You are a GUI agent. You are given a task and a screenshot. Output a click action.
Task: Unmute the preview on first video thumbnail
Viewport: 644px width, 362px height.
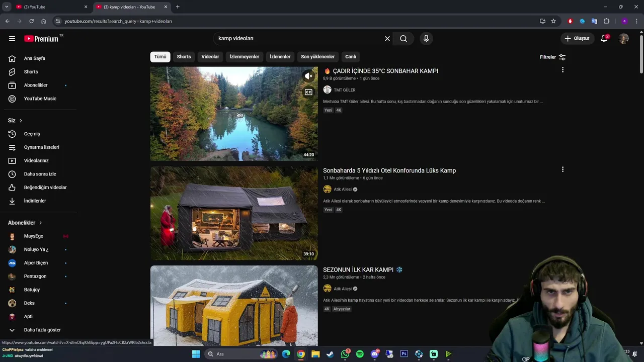click(x=308, y=76)
